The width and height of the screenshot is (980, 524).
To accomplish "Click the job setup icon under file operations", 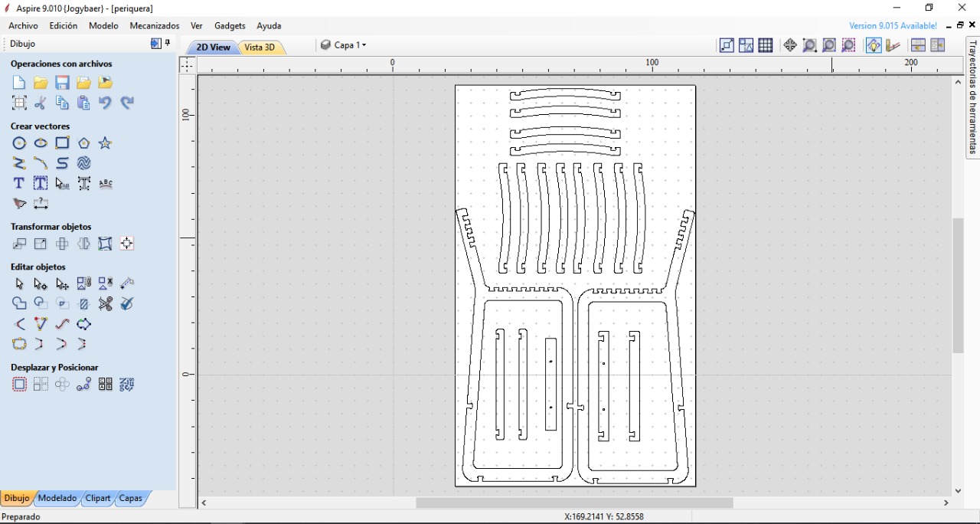I will point(19,103).
